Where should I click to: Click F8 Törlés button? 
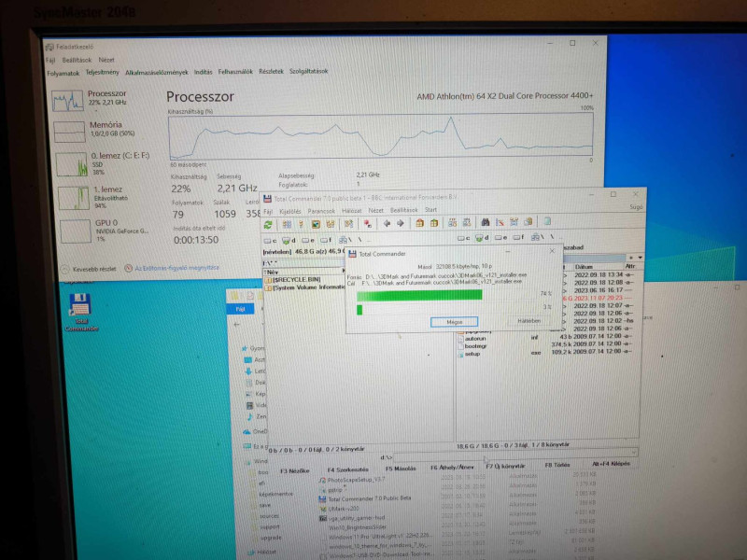click(x=557, y=465)
